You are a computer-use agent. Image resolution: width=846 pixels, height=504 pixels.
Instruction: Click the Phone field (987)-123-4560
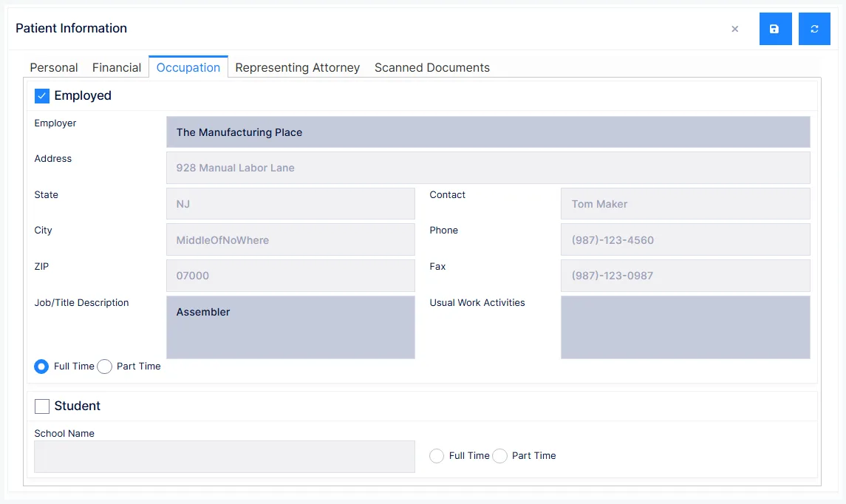pos(686,239)
